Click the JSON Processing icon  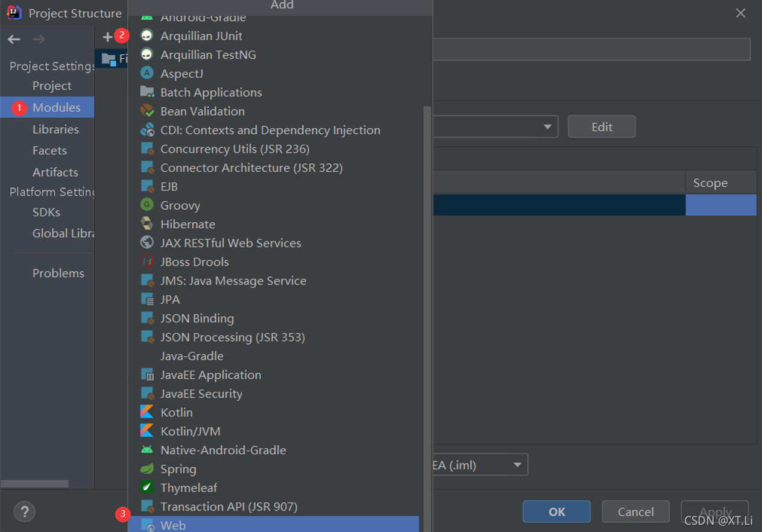[146, 337]
